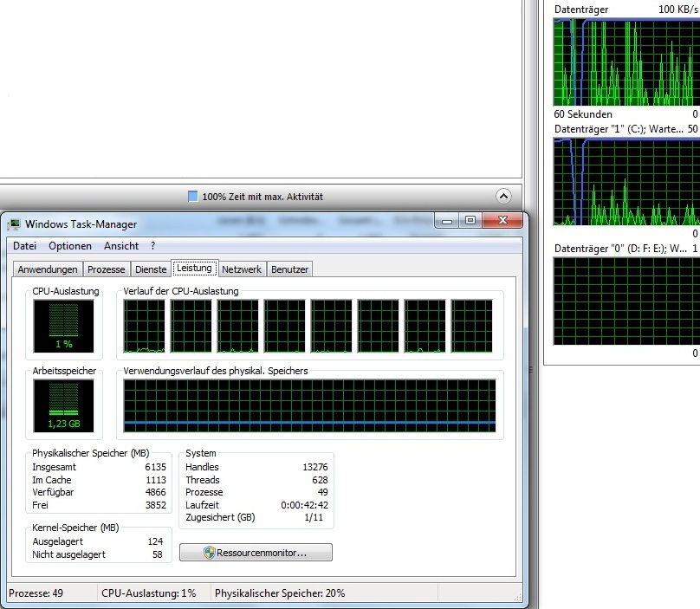Click the Verfügbar value 4866
This screenshot has height=609, width=700.
(x=155, y=492)
